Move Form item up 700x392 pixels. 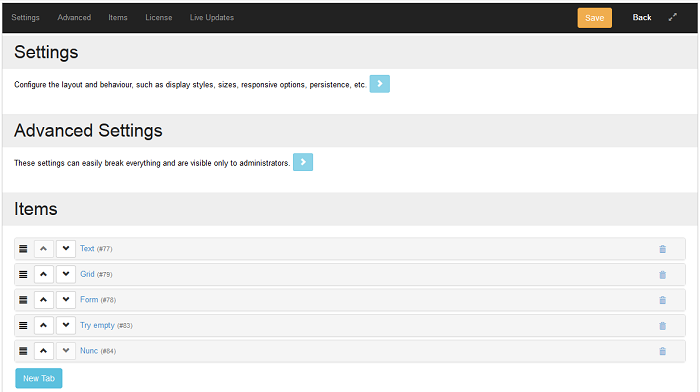(44, 300)
